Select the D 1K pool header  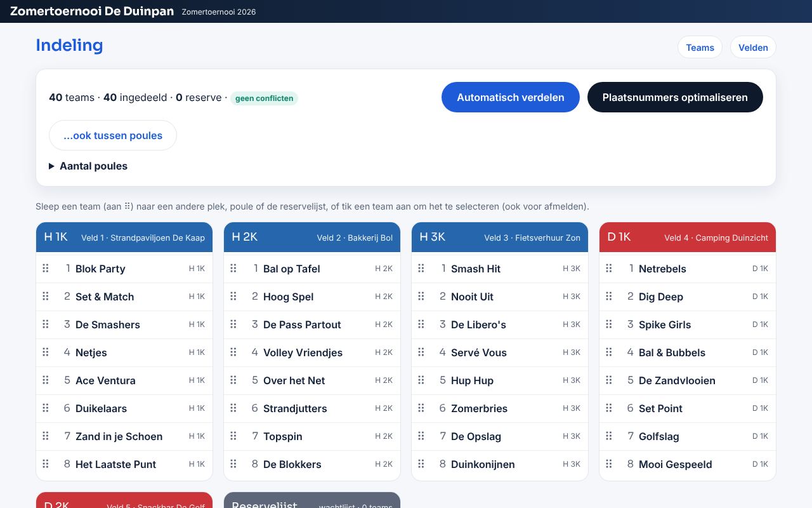pyautogui.click(x=688, y=237)
